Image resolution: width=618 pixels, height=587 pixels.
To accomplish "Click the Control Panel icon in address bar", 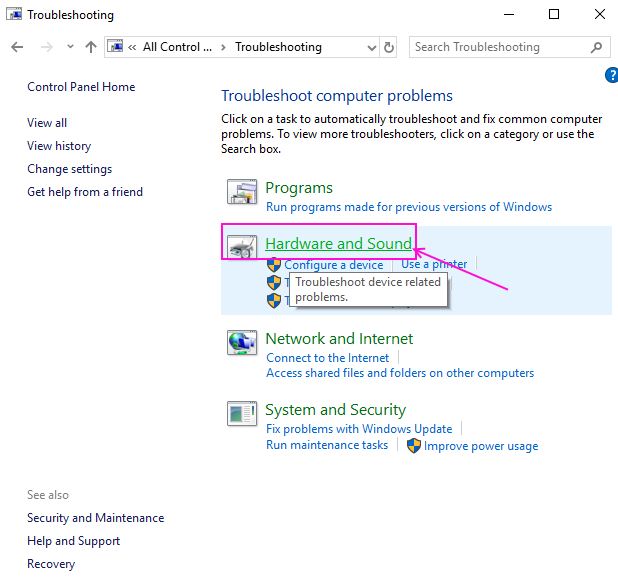I will click(x=115, y=47).
